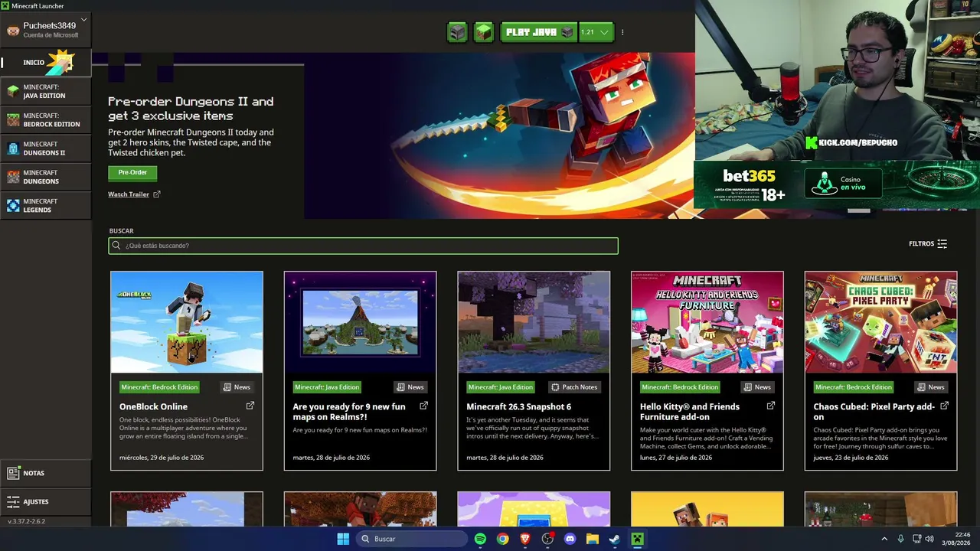Viewport: 980px width, 551px height.
Task: Click Java Edition tag on the Realms maps card
Action: [327, 387]
